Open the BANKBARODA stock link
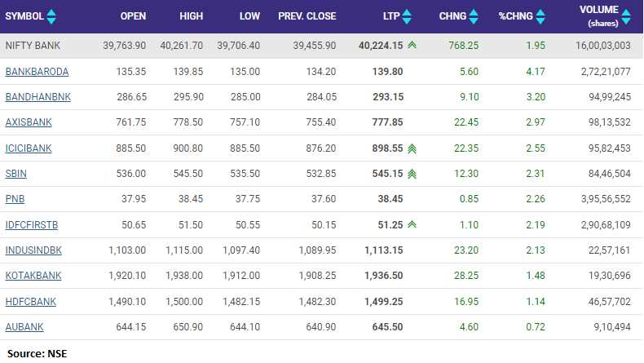The image size is (644, 363). coord(37,72)
